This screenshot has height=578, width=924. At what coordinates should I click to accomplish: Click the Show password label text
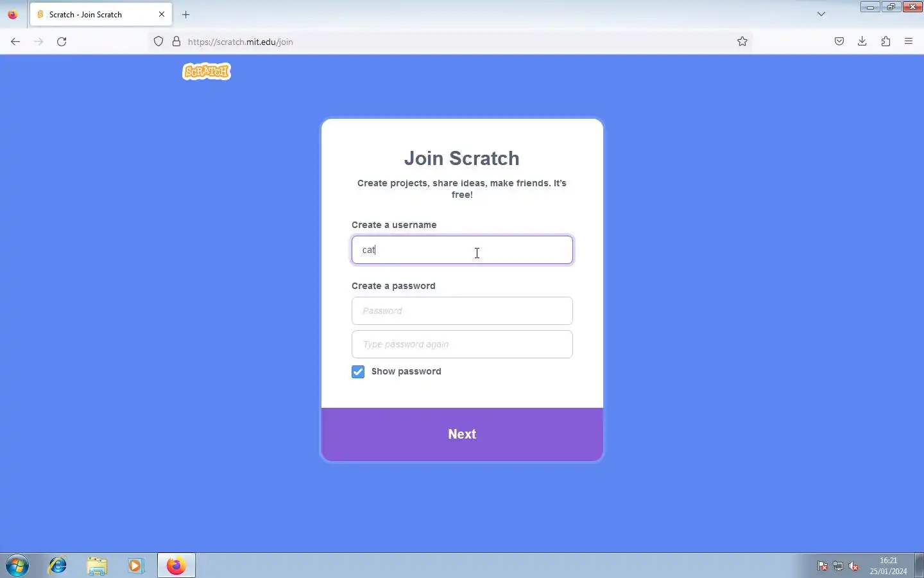pos(406,371)
